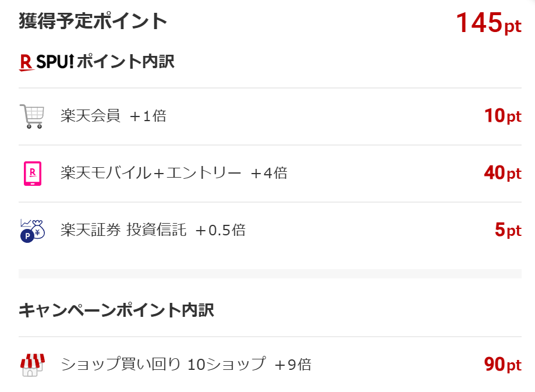Click the 10pt value for 楽天会員
This screenshot has height=392, width=535.
[502, 116]
